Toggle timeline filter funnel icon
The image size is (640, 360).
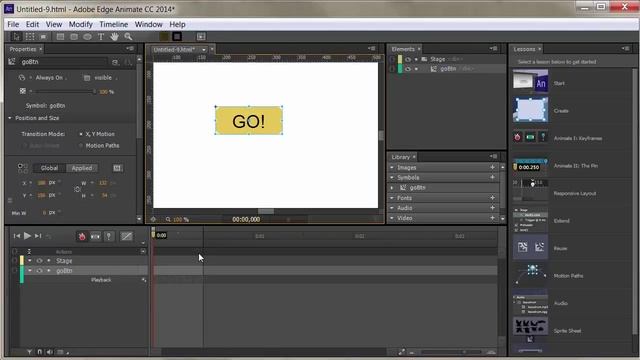(29, 352)
